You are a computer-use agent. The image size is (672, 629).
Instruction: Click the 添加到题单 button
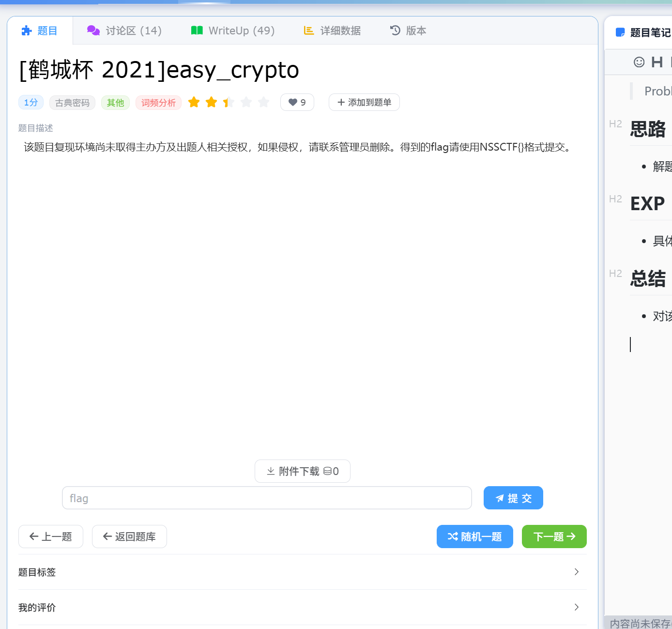[364, 102]
